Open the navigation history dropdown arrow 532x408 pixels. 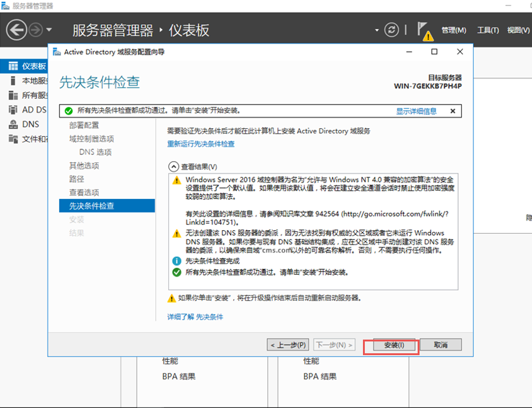49,30
